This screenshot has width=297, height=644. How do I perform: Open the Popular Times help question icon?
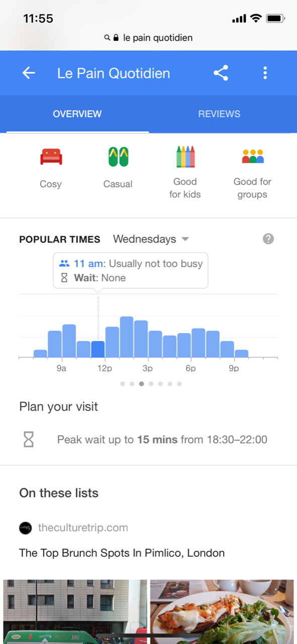[x=268, y=239]
